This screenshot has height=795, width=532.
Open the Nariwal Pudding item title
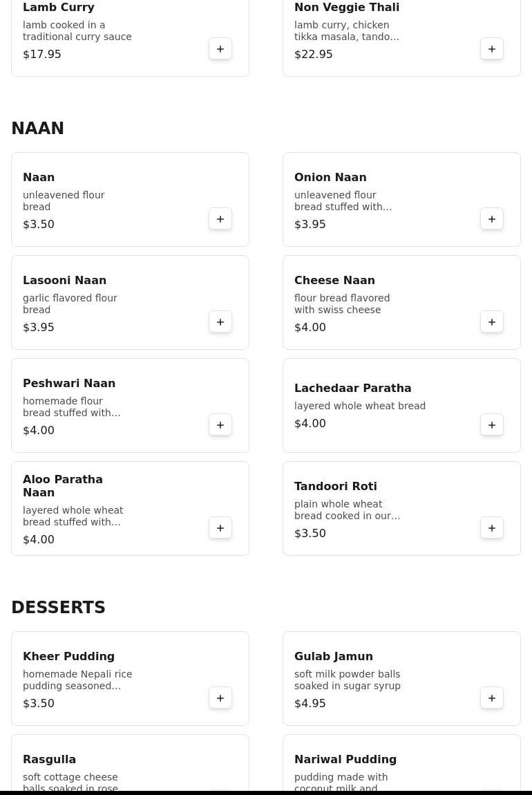(345, 760)
